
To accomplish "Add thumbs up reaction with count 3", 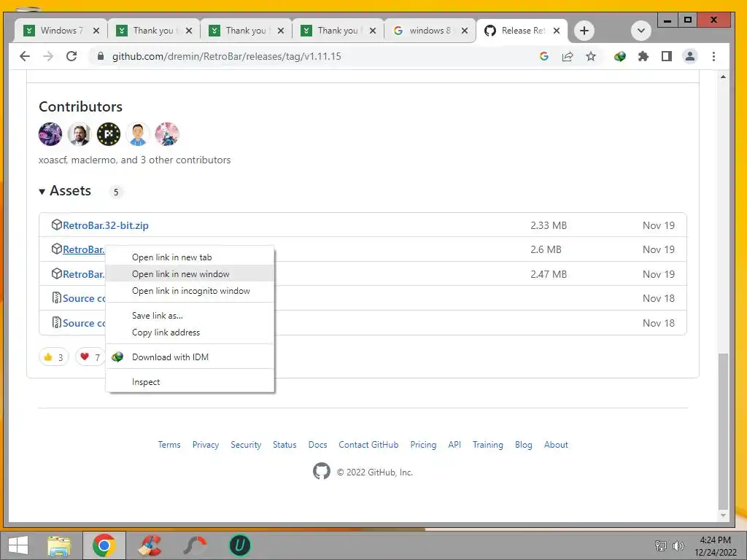I will [x=54, y=357].
